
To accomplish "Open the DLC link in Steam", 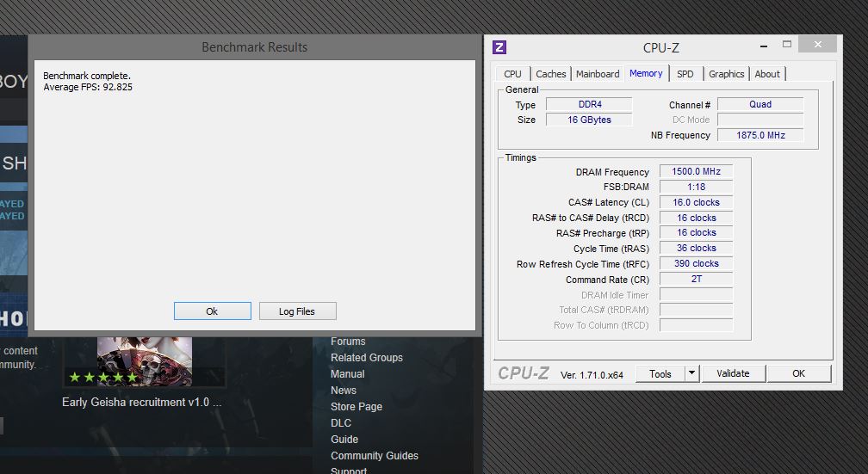I will pos(341,423).
